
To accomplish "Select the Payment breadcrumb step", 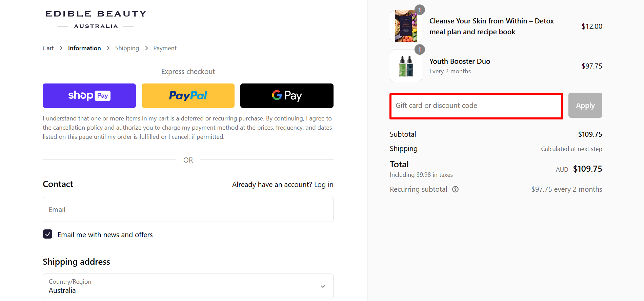I will point(165,48).
